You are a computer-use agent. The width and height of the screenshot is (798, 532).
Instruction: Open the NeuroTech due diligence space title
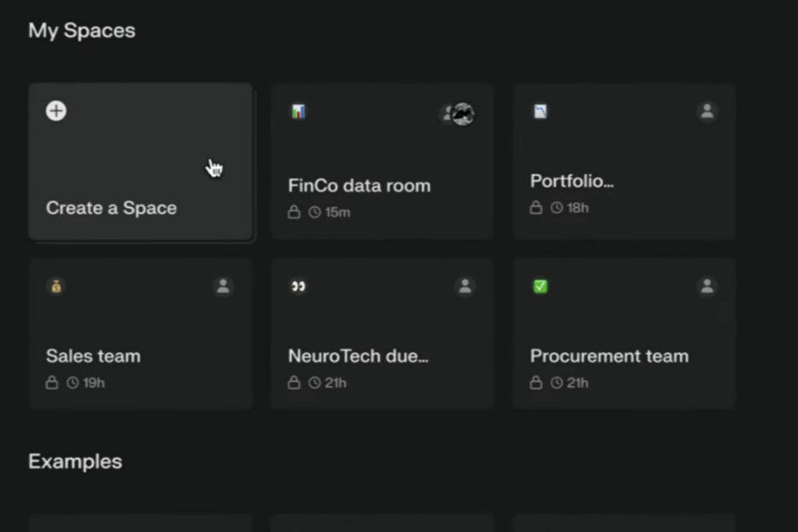pyautogui.click(x=358, y=356)
